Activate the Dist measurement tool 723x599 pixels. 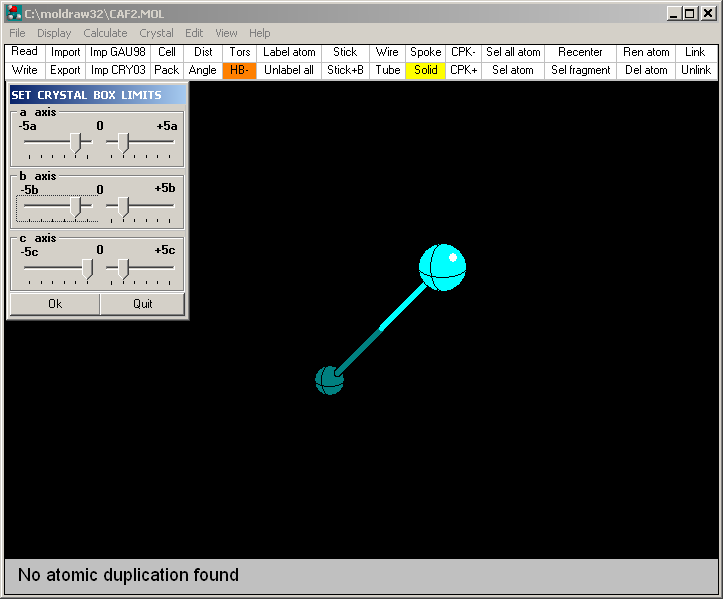203,52
